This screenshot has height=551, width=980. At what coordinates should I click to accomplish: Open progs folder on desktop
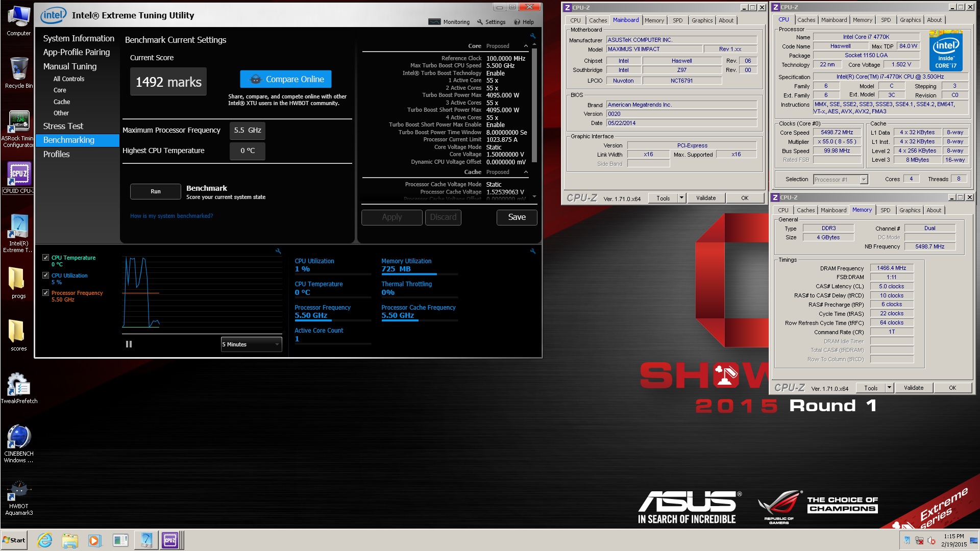tap(18, 283)
